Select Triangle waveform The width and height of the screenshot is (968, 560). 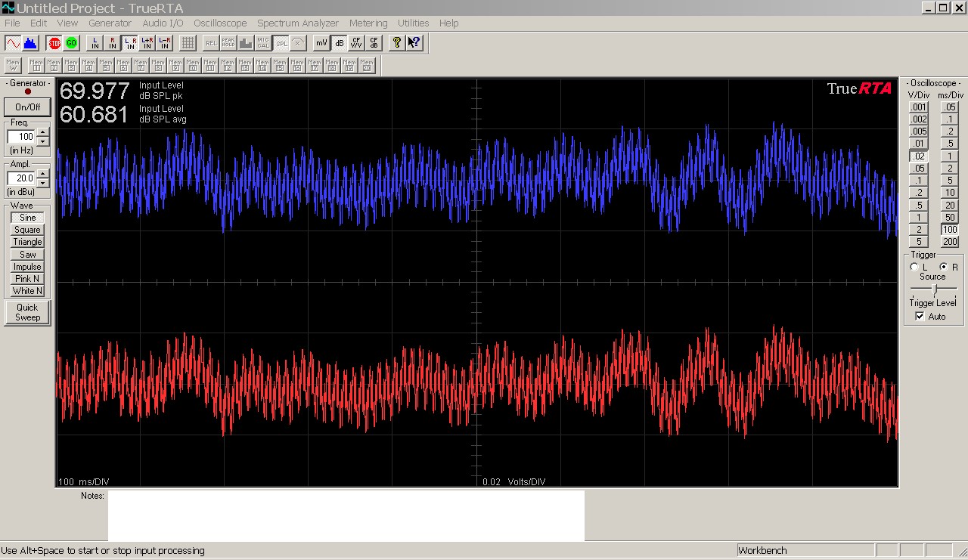(x=27, y=242)
